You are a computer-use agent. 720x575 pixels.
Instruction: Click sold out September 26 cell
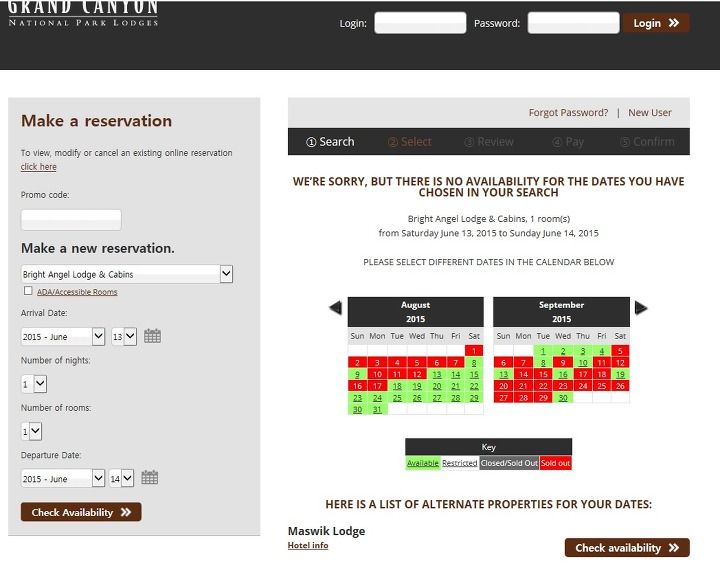click(620, 386)
